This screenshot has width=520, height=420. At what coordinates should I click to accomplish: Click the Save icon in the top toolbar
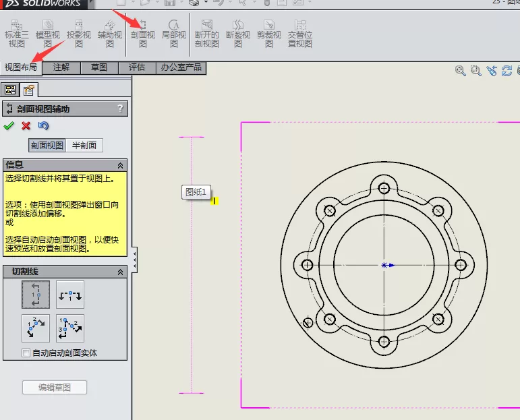(x=170, y=3)
